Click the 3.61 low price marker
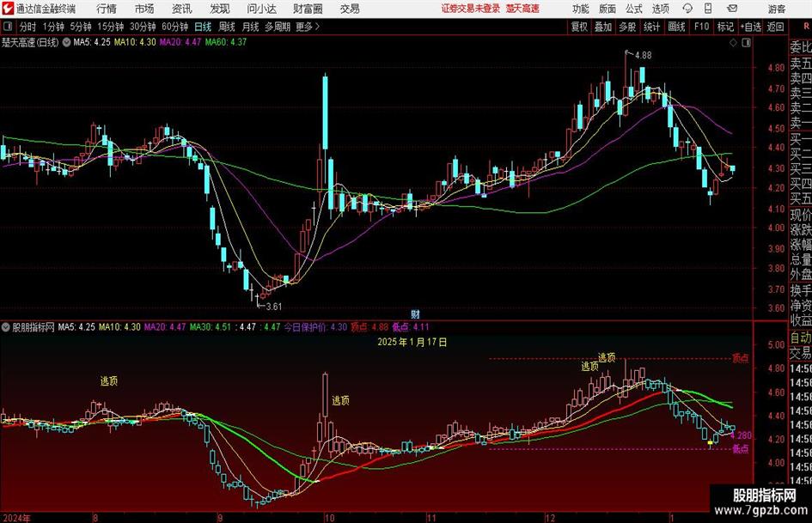This screenshot has height=523, width=812. pyautogui.click(x=273, y=307)
